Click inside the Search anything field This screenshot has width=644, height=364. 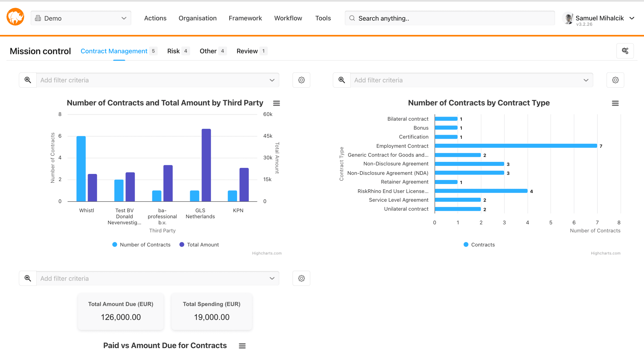pyautogui.click(x=425, y=18)
